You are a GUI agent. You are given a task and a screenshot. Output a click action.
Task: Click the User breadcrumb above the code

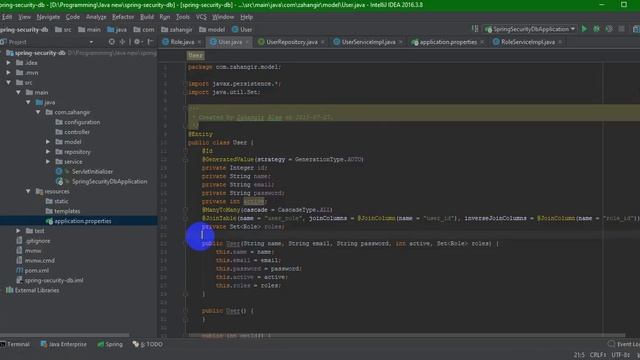point(196,56)
